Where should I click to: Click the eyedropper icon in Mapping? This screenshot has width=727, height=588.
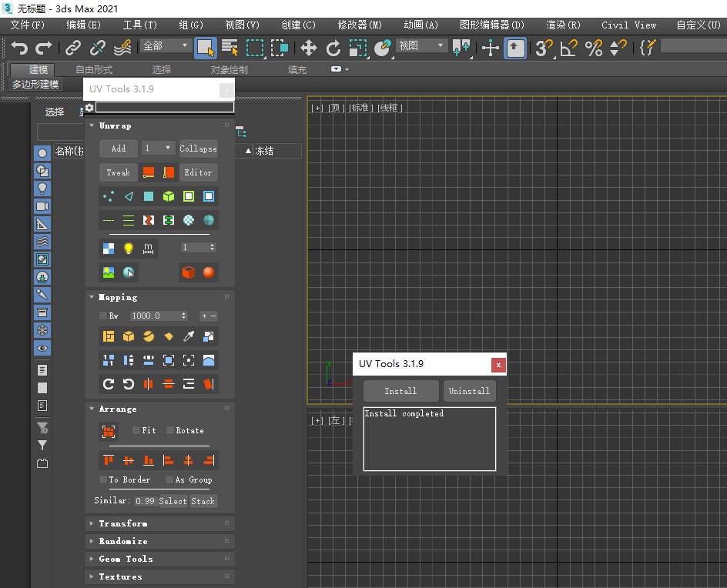(189, 336)
